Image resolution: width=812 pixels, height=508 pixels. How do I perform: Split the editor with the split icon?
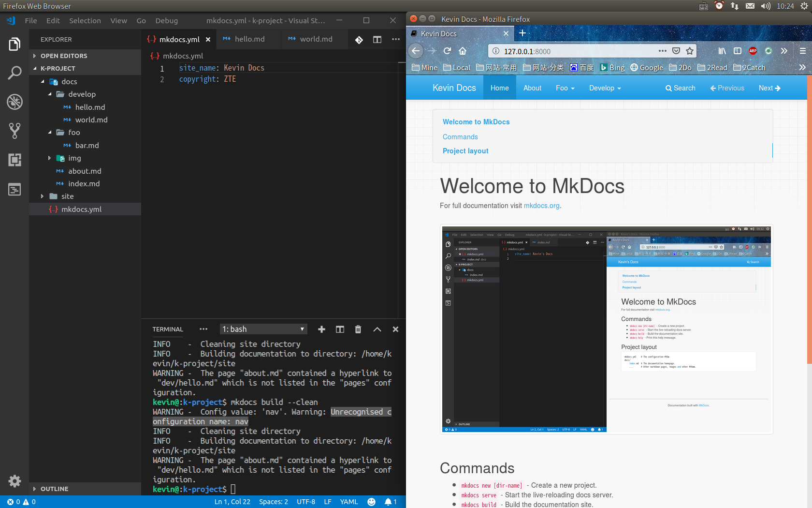tap(377, 40)
